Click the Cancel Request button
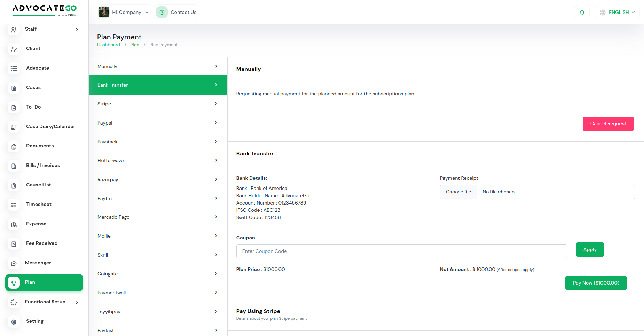Image resolution: width=644 pixels, height=336 pixels. point(608,124)
